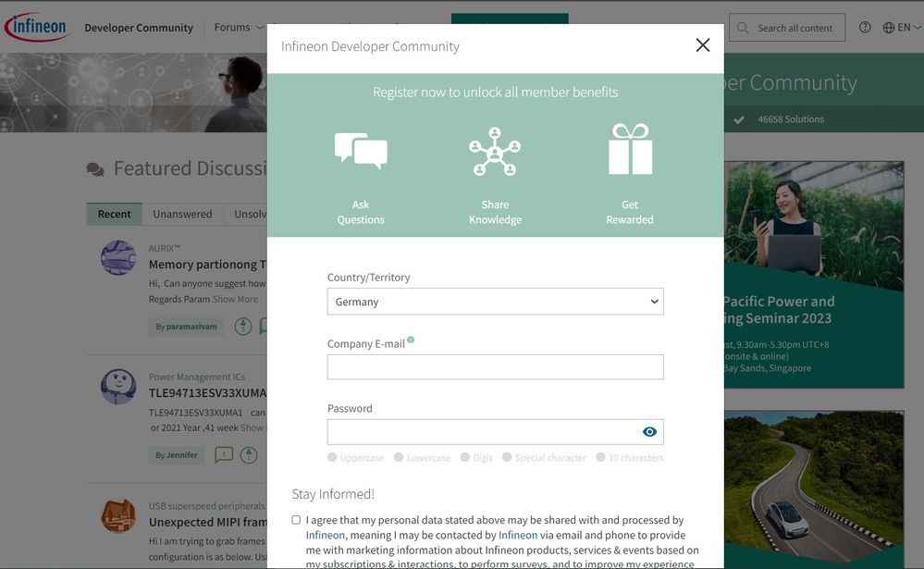
Task: Open the EN language selector
Action: (x=903, y=27)
